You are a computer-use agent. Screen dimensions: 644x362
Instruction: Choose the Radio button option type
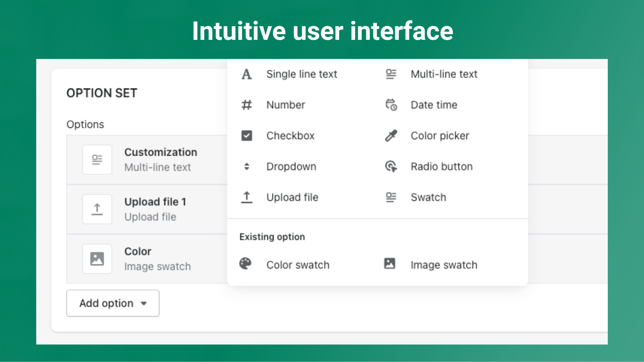tap(441, 167)
